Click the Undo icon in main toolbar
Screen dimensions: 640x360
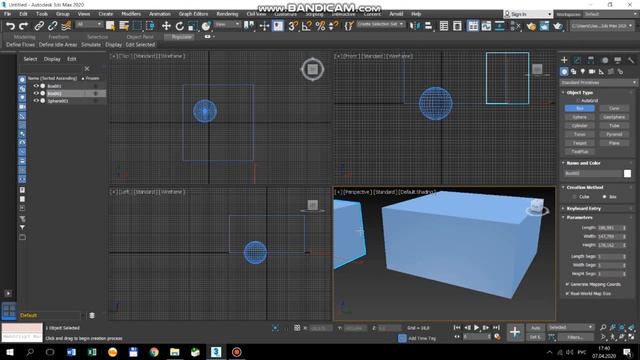[10, 26]
